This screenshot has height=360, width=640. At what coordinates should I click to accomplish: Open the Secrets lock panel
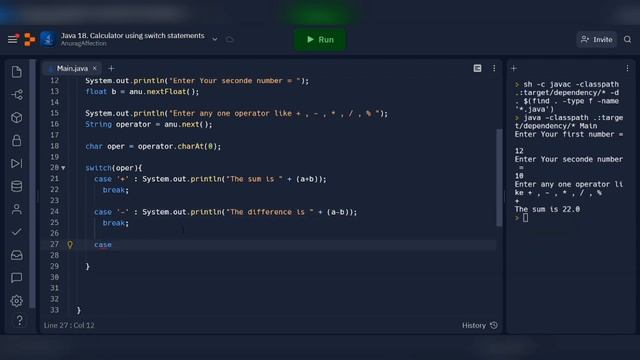point(17,140)
